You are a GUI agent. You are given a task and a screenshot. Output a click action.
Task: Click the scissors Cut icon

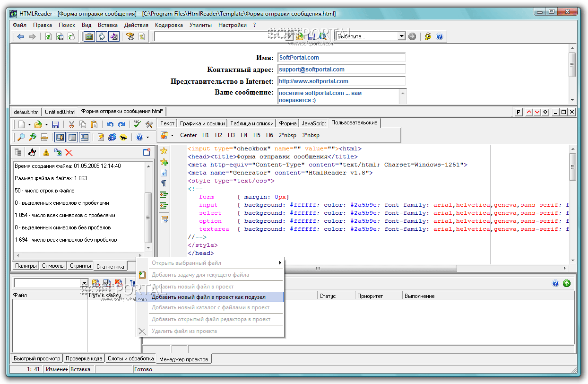point(71,124)
